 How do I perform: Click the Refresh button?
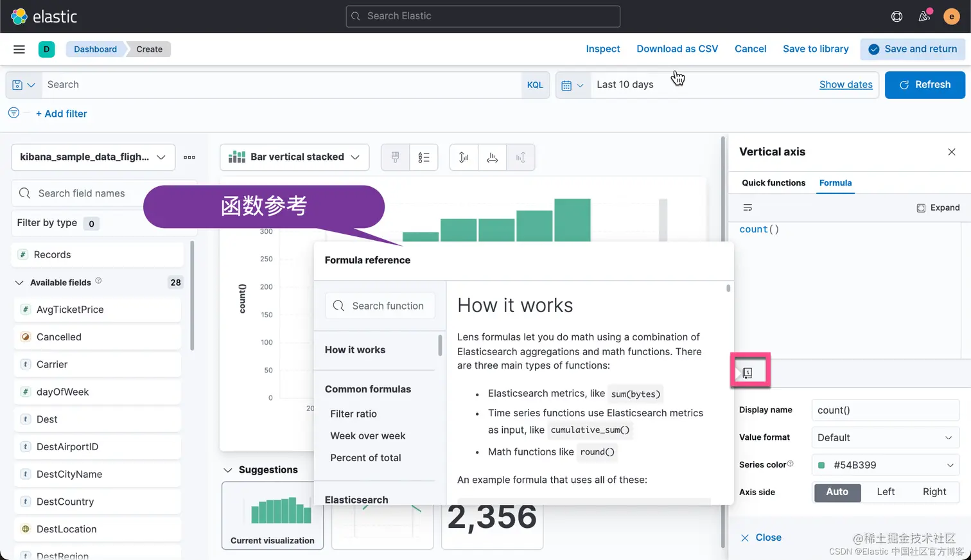coord(925,85)
